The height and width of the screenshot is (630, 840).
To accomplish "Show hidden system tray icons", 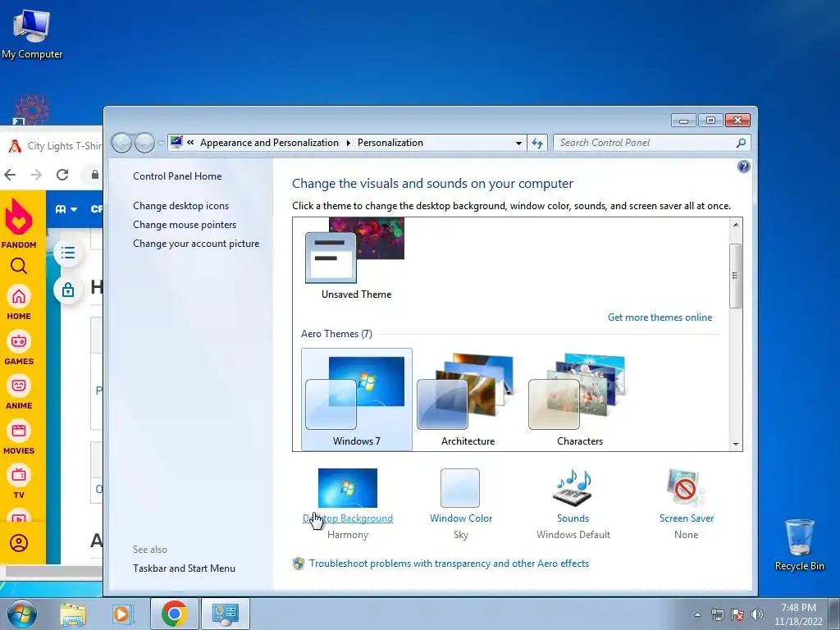I will tap(697, 614).
